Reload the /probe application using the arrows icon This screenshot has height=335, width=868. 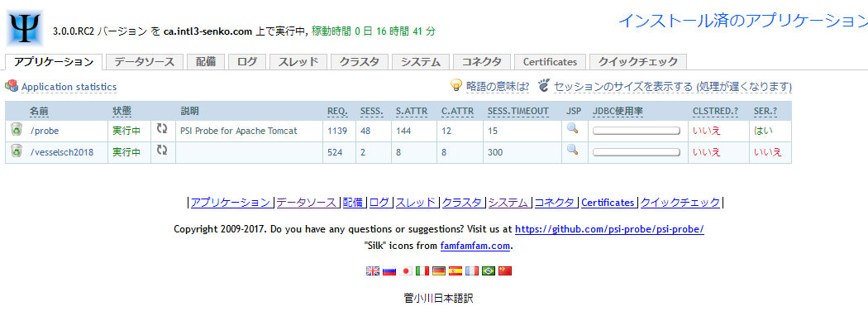click(x=162, y=130)
